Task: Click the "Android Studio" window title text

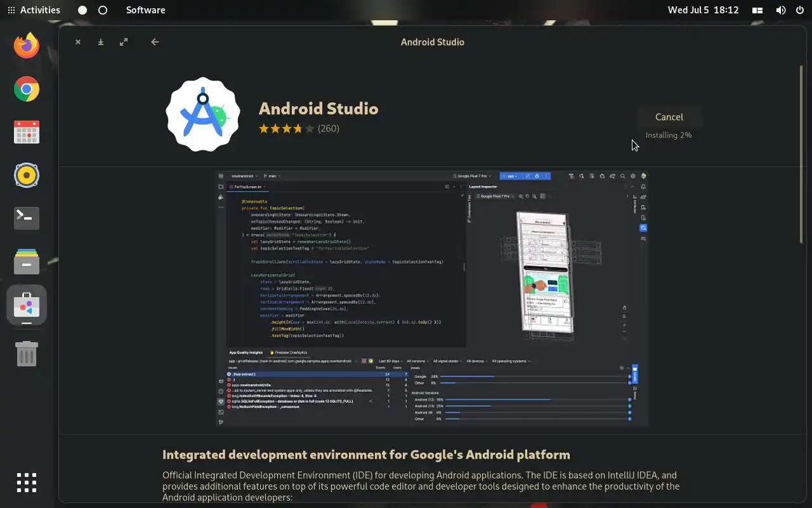Action: [x=433, y=42]
